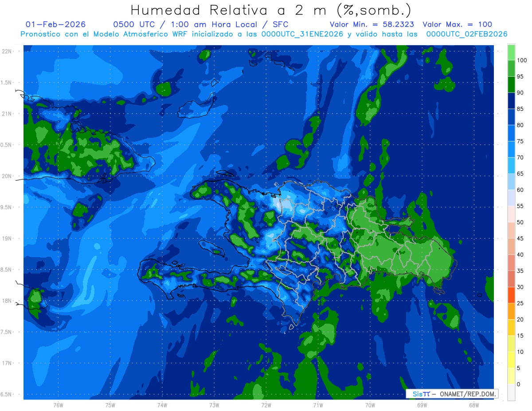Click latitude axis label "18N"
532x411 pixels.
7,301
